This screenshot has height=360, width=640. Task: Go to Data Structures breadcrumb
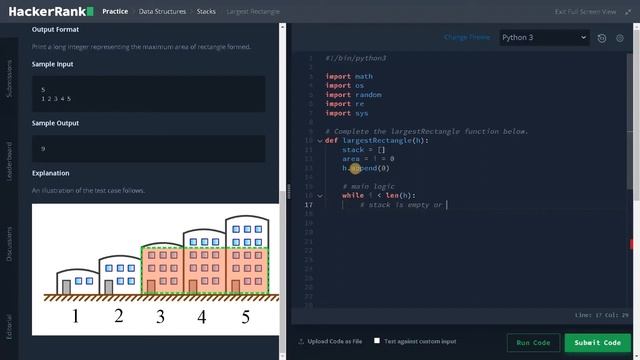(x=162, y=11)
